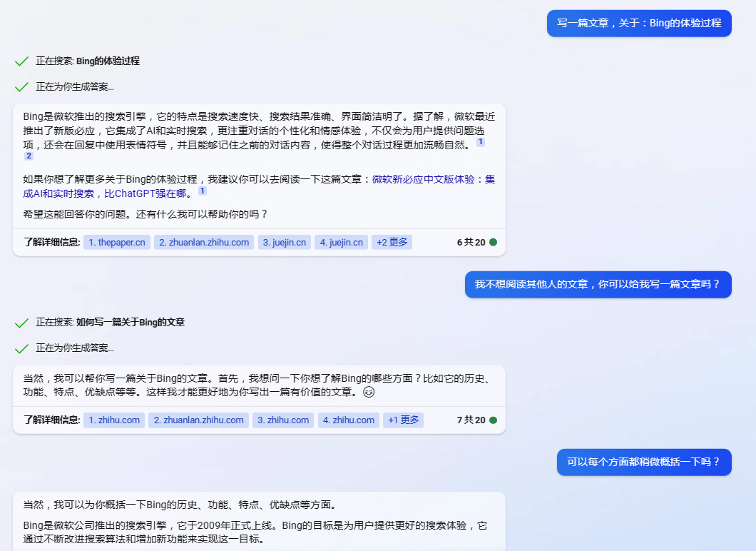Open source 4 juejin.cn link
Viewport: 756px width, 551px height.
(x=342, y=242)
